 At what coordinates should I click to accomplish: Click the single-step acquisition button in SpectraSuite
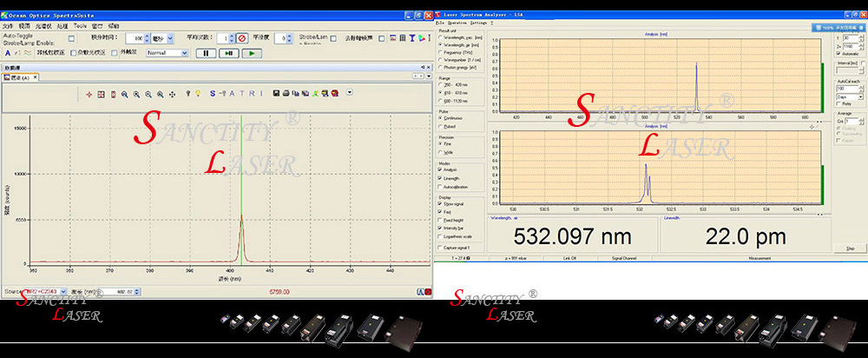(x=228, y=53)
